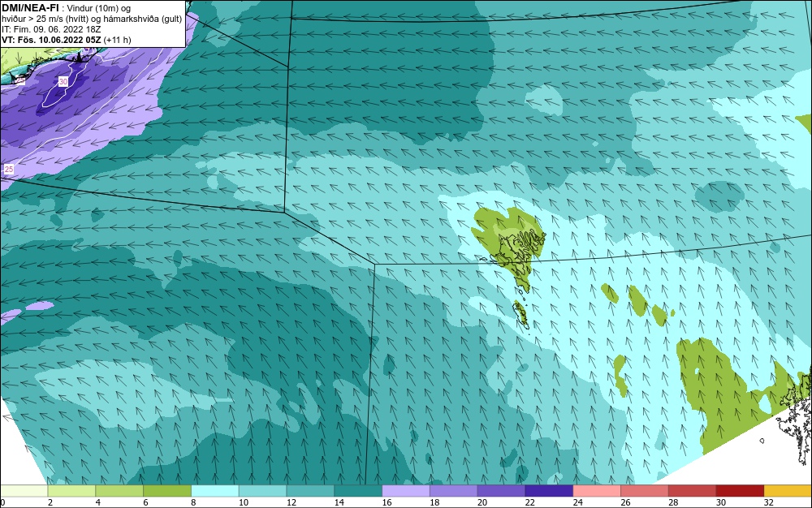
Task: Select the salmon 26–28 m/s legend swatch
Action: pos(644,491)
